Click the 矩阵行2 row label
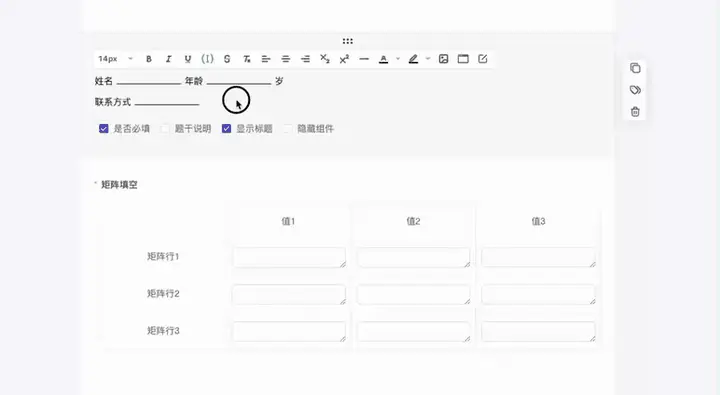 coord(163,293)
